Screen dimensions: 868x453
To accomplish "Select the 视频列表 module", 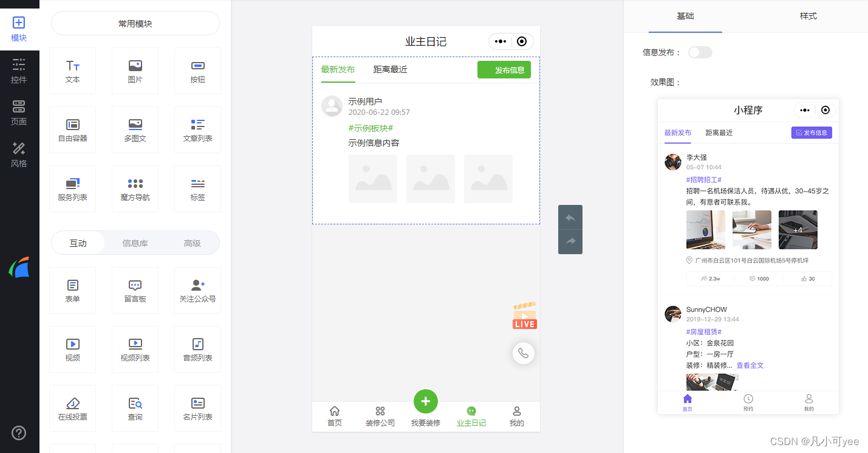I will pyautogui.click(x=135, y=350).
